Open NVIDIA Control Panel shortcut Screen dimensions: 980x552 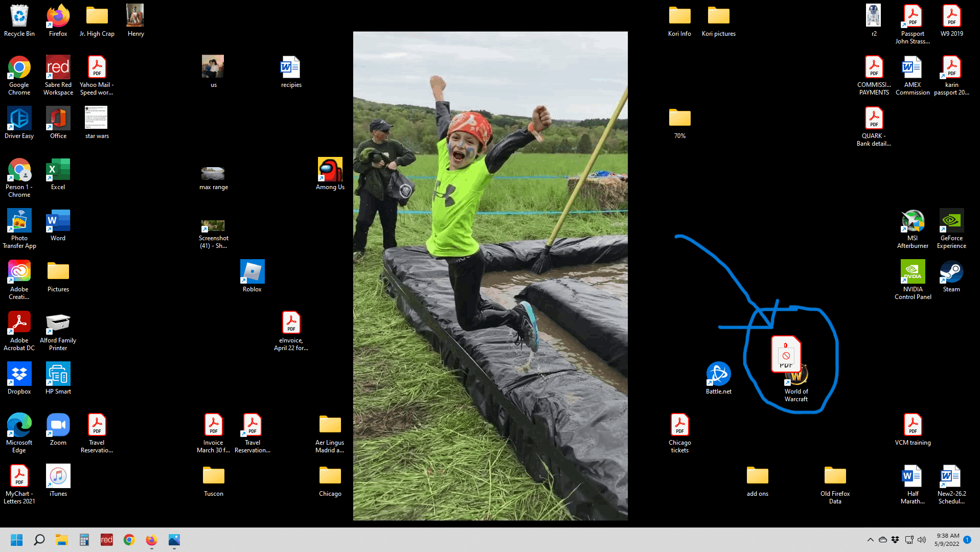pos(913,280)
